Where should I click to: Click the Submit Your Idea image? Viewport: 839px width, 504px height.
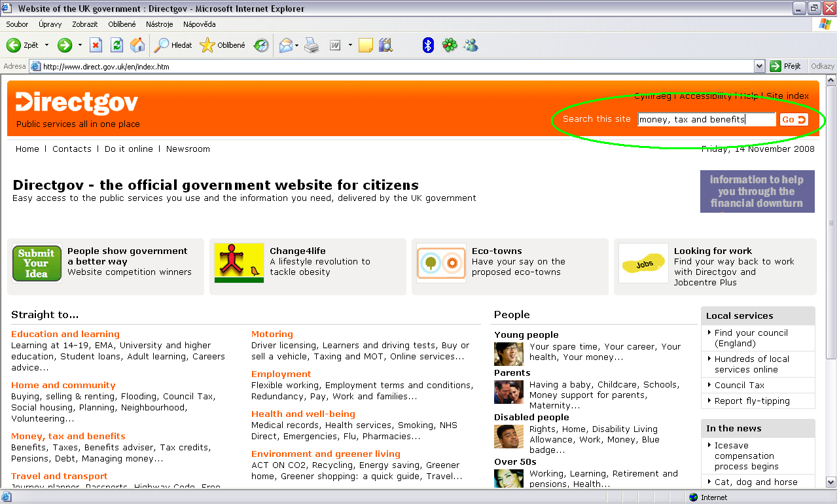tap(37, 263)
